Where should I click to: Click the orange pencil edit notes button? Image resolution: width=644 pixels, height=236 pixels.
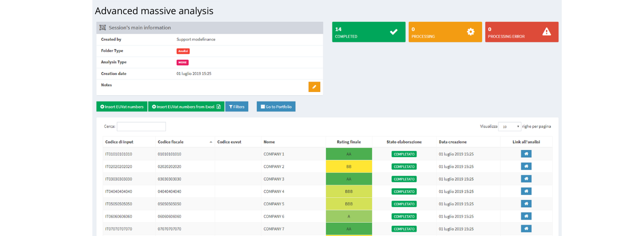pos(314,87)
